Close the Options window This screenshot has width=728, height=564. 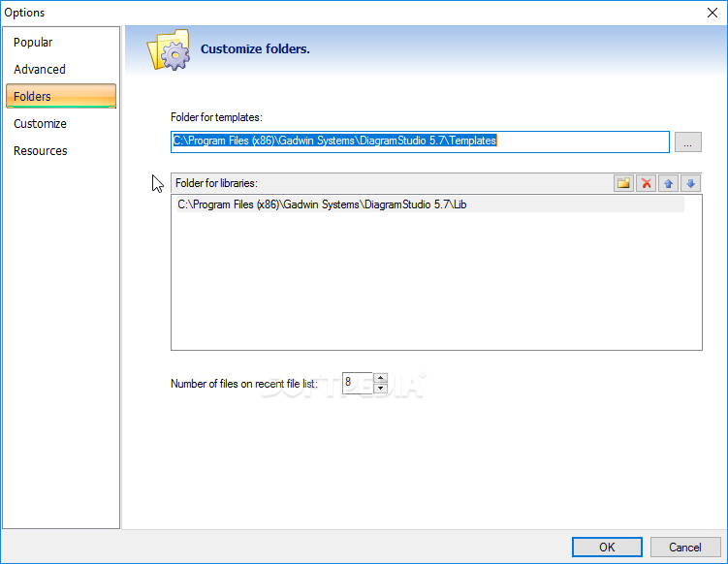click(x=712, y=13)
